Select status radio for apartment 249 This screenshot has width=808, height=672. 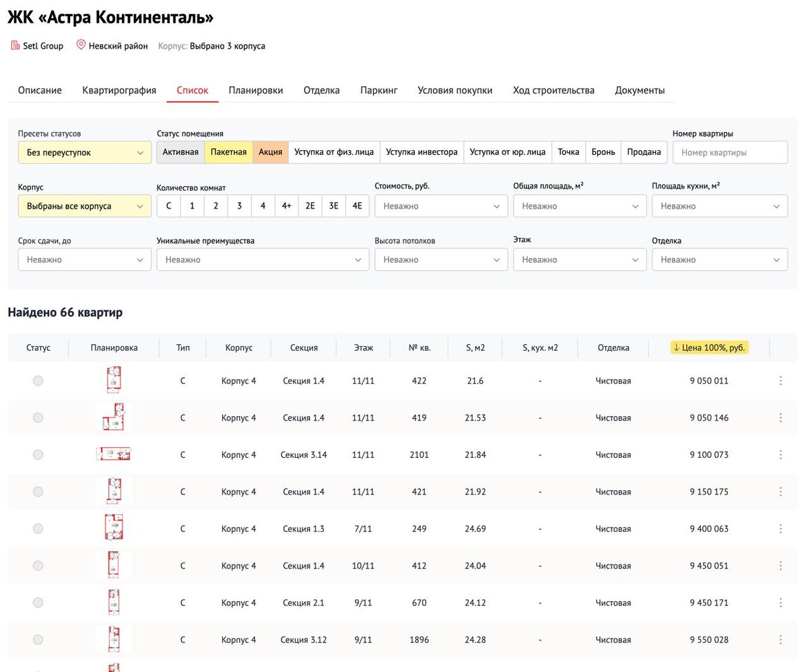point(38,529)
